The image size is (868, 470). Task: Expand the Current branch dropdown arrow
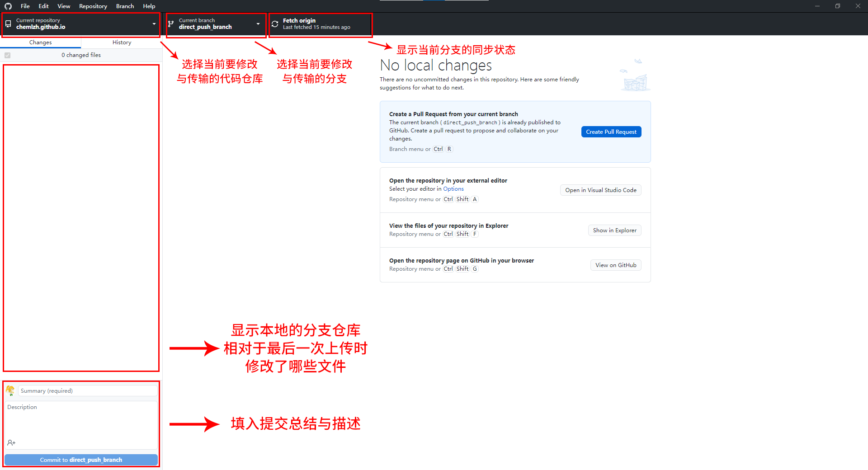click(x=258, y=24)
